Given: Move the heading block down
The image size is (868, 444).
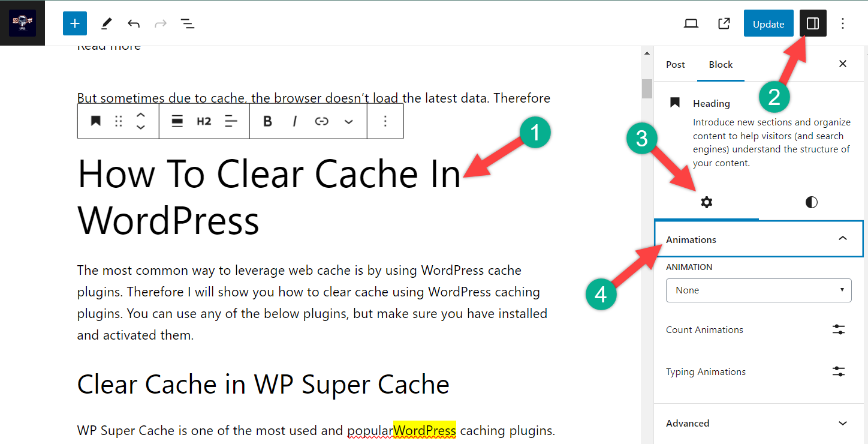Looking at the screenshot, I should (x=140, y=127).
